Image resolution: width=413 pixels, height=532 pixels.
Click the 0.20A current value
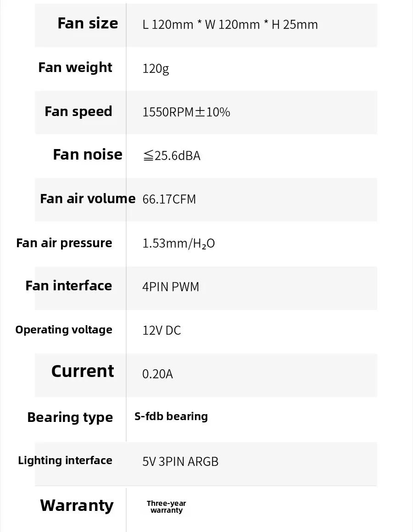157,374
